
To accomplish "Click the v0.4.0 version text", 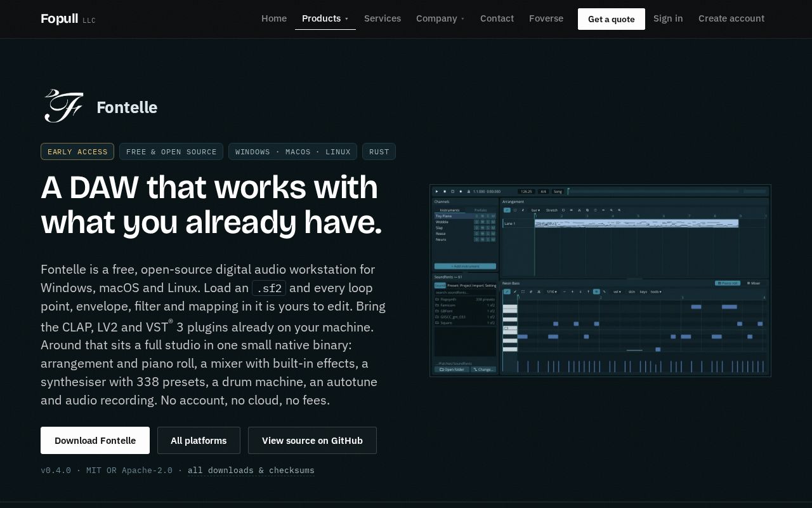I will point(56,471).
